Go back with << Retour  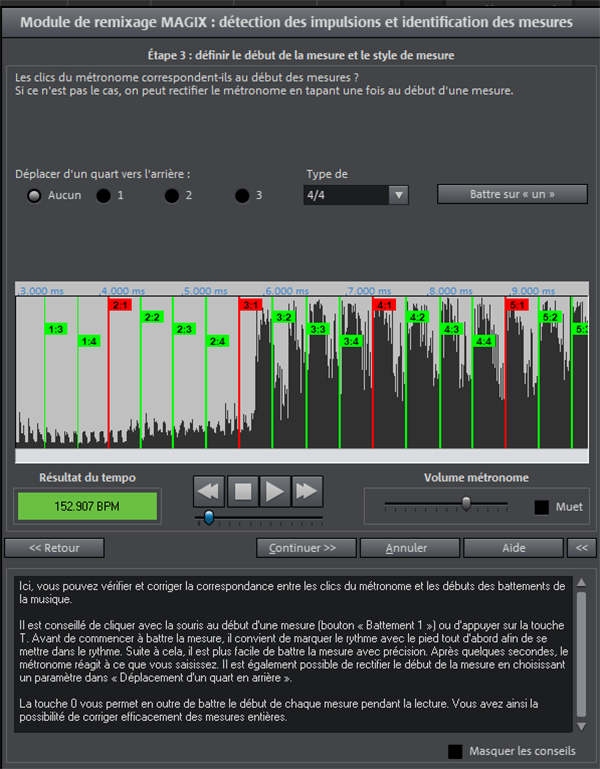(54, 548)
